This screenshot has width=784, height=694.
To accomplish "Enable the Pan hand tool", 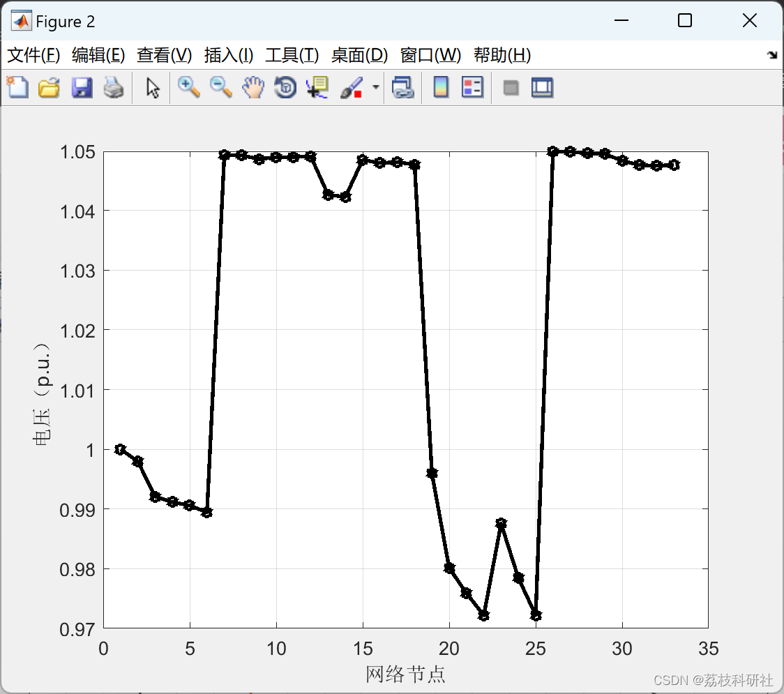I will [252, 87].
